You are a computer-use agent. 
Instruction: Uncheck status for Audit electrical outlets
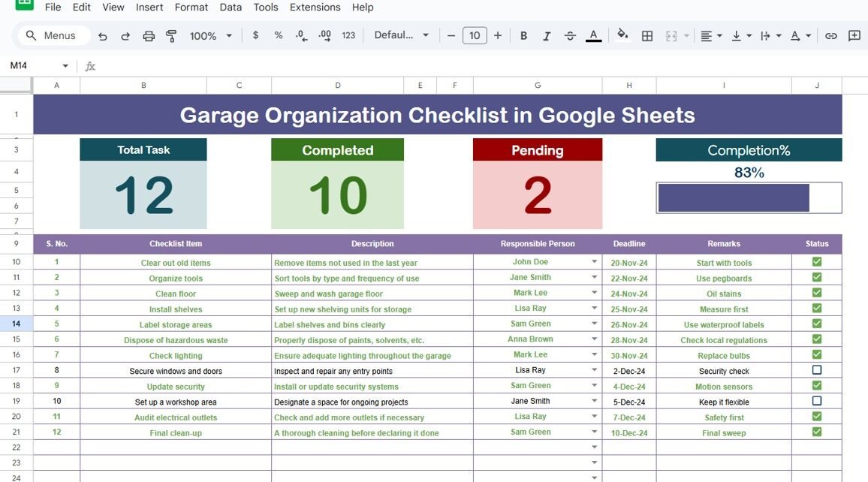816,416
